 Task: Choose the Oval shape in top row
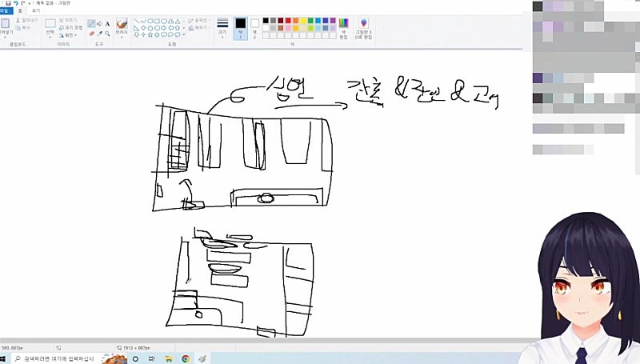point(150,22)
